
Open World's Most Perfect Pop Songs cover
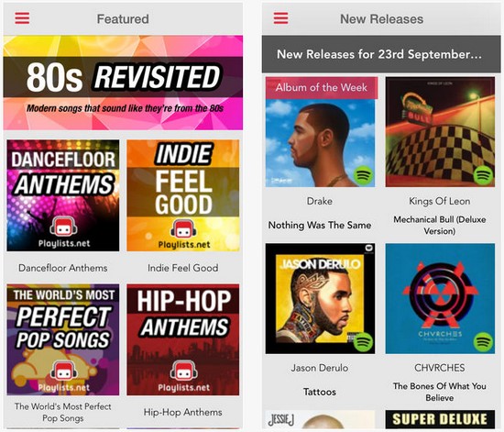tap(63, 339)
